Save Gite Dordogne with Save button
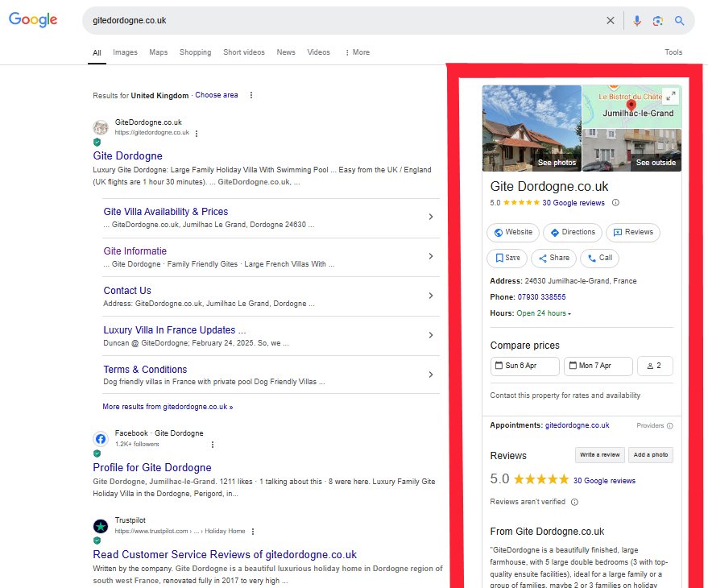This screenshot has width=708, height=588. [x=507, y=258]
